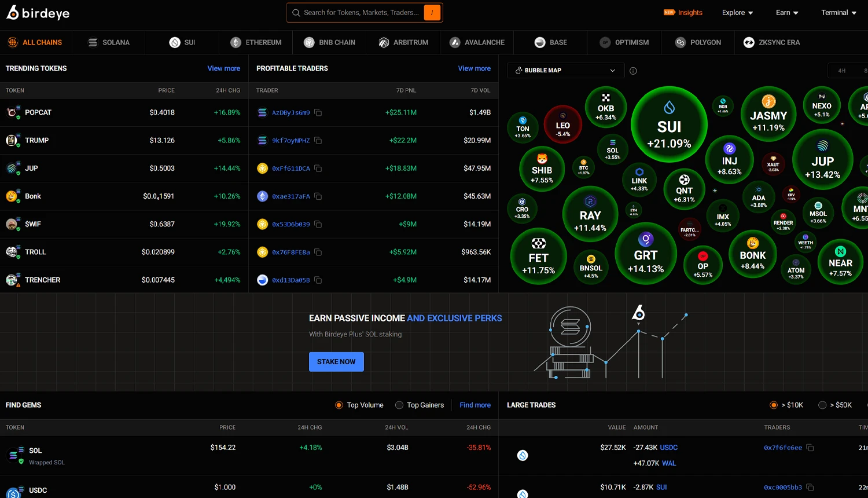The image size is (868, 498).
Task: Select > $10K large trades filter
Action: pos(774,405)
